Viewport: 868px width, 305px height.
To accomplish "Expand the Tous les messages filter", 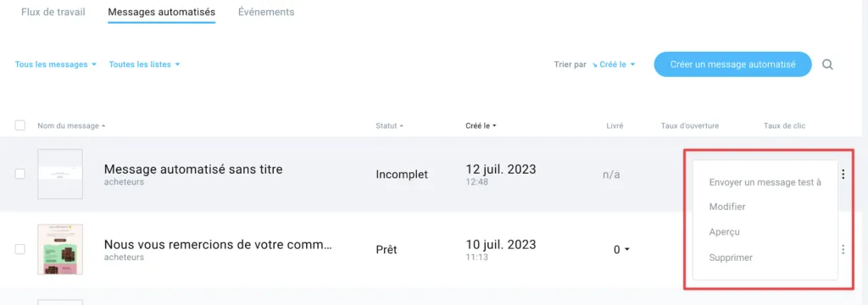I will click(x=56, y=64).
